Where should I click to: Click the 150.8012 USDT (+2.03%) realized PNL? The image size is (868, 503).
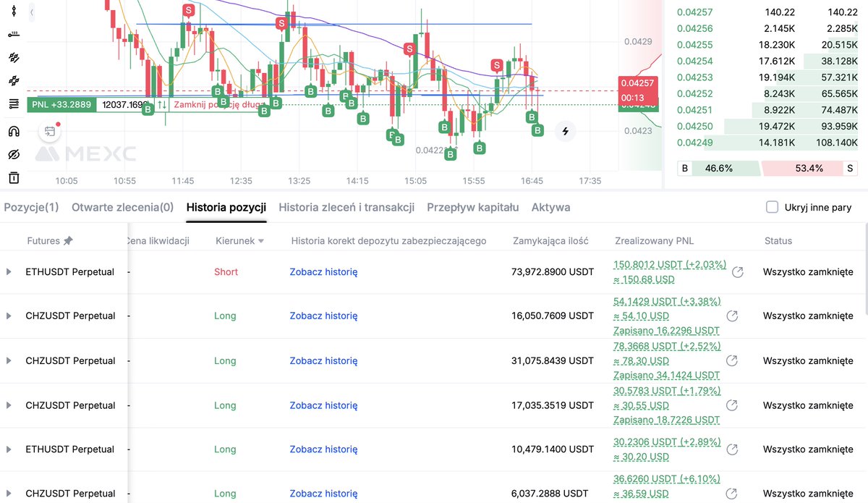click(x=670, y=265)
